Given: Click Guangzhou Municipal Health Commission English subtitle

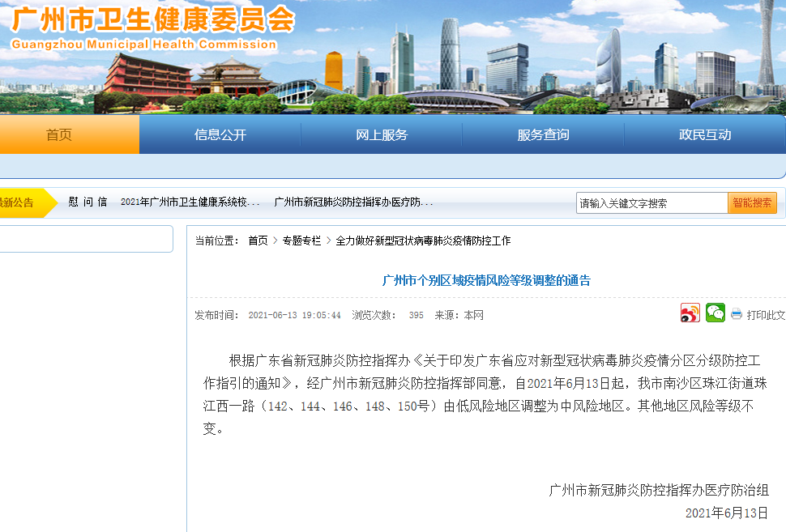Looking at the screenshot, I should (144, 44).
